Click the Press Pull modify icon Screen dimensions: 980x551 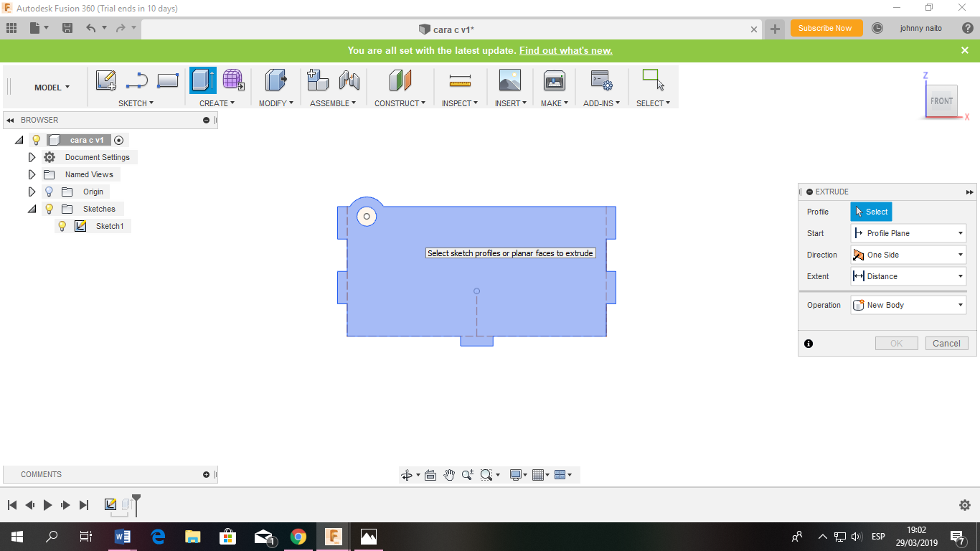[x=275, y=80]
